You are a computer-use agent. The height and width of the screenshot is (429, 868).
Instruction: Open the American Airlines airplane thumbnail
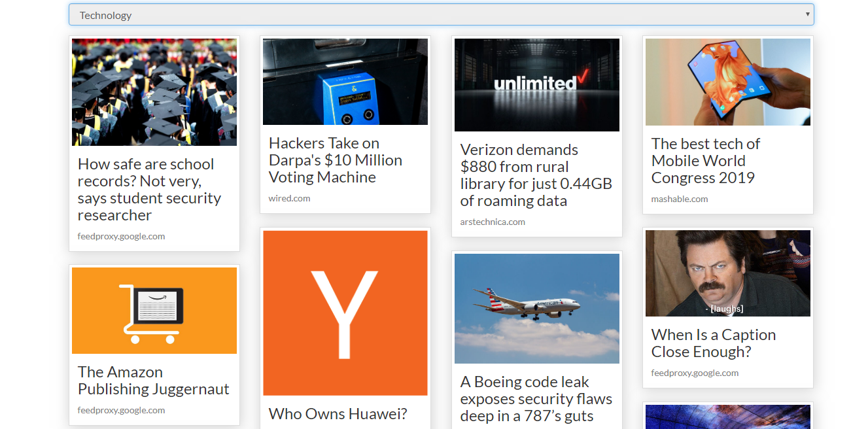[537, 309]
